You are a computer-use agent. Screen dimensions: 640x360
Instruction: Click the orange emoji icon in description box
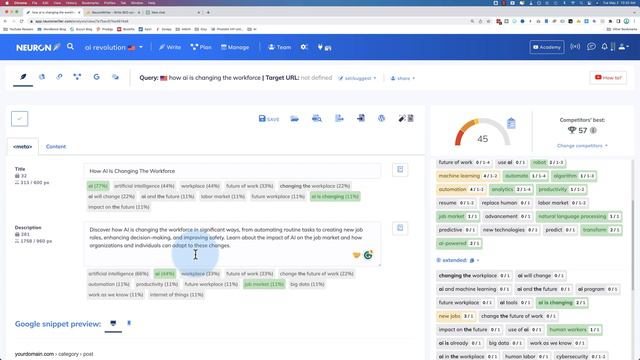coord(356,255)
